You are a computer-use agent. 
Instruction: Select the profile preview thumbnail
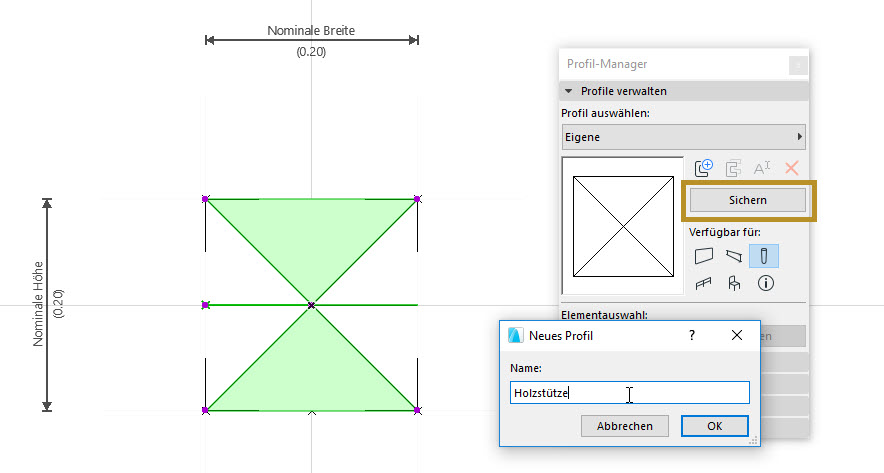coord(623,226)
